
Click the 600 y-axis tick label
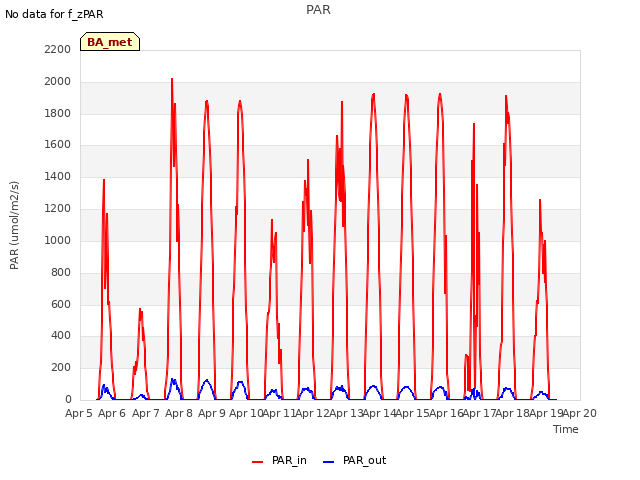pos(61,304)
